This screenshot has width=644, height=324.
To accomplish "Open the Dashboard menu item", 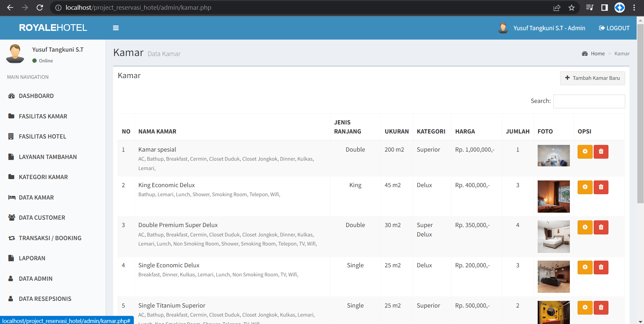I will pos(36,96).
